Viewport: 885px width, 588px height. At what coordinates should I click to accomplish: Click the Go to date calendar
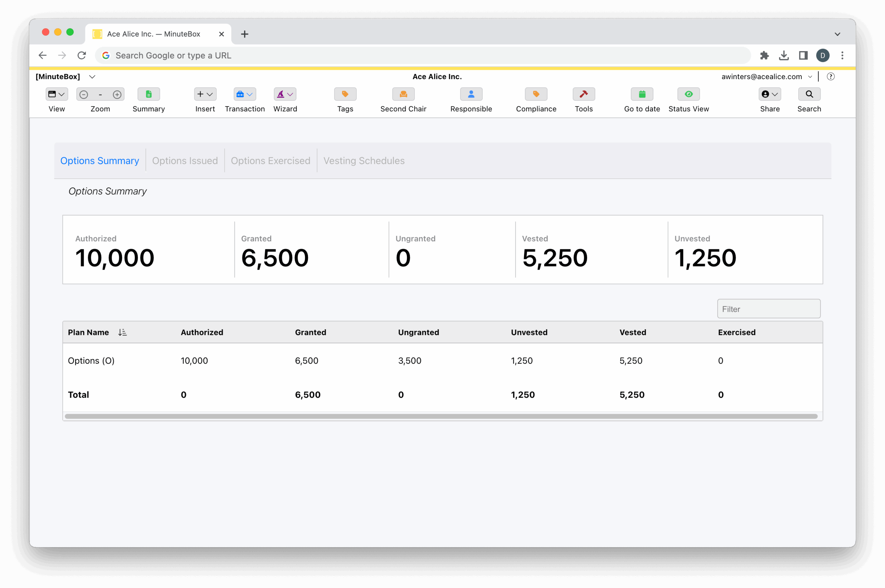pyautogui.click(x=642, y=94)
